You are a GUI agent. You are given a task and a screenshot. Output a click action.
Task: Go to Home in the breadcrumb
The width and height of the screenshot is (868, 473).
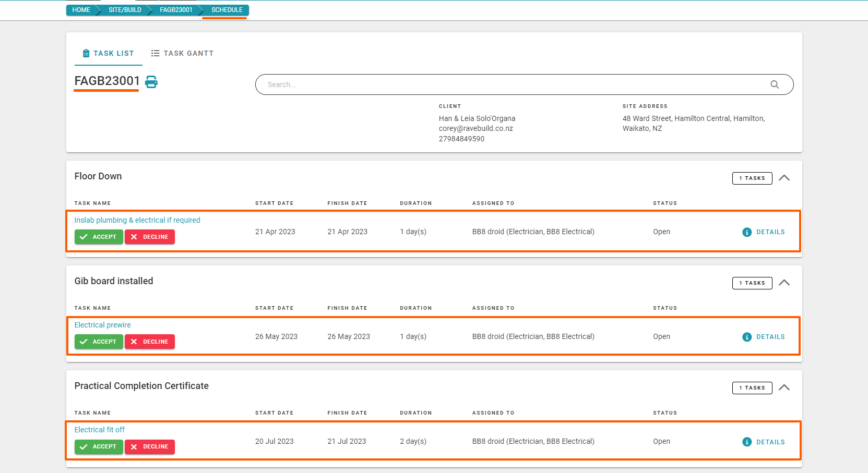click(81, 10)
